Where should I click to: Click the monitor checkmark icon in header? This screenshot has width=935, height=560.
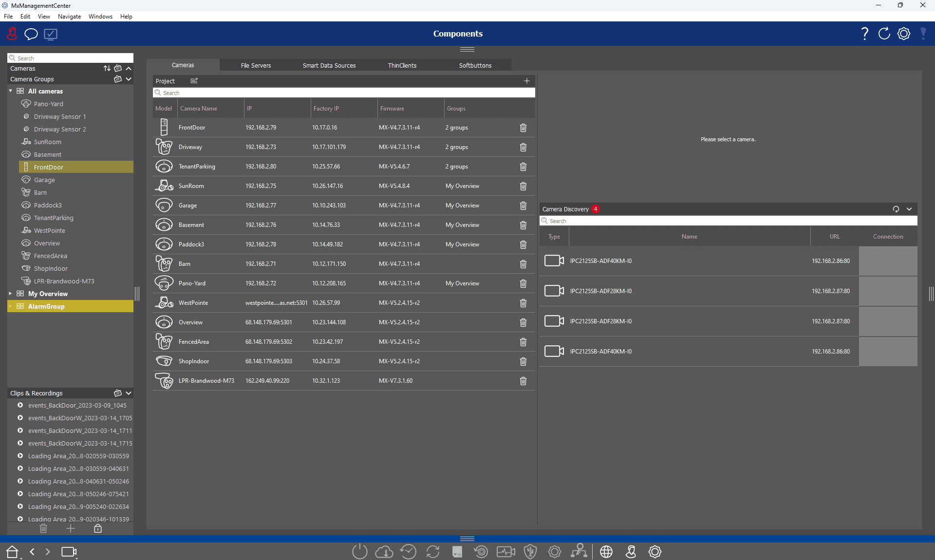(x=51, y=34)
